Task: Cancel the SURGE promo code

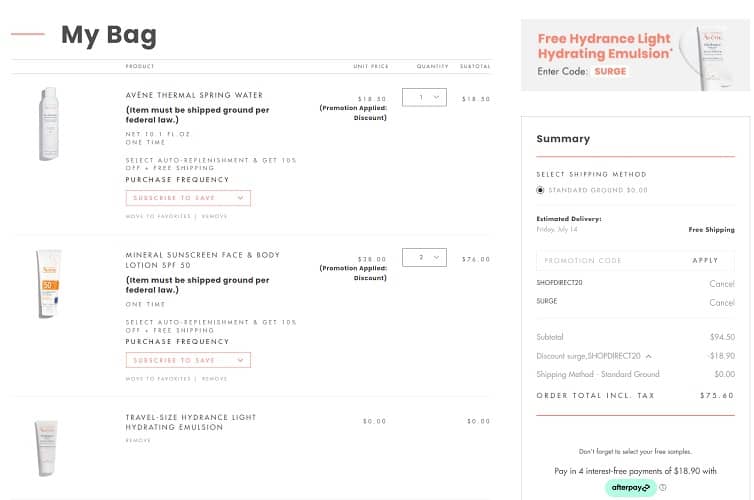Action: pos(721,303)
